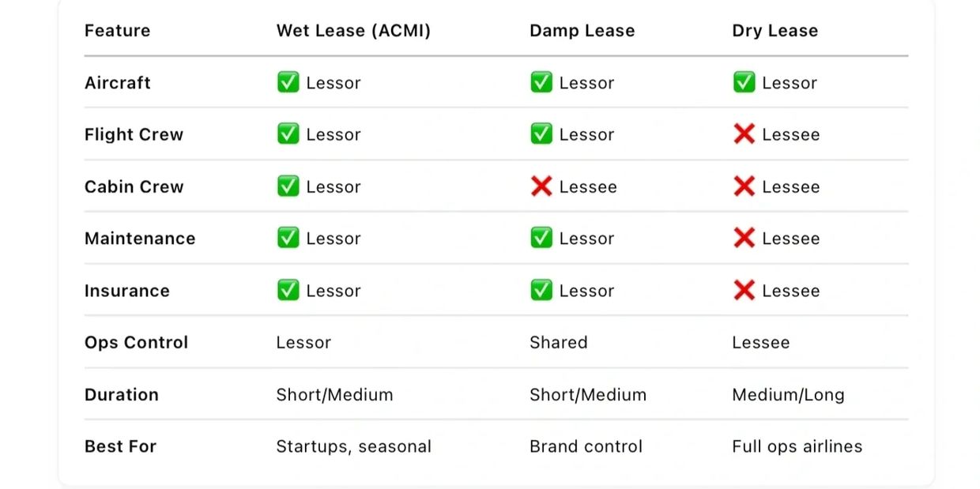Click the red X in Dry Lease Flight Crew cell
The height and width of the screenshot is (489, 980).
[x=744, y=134]
